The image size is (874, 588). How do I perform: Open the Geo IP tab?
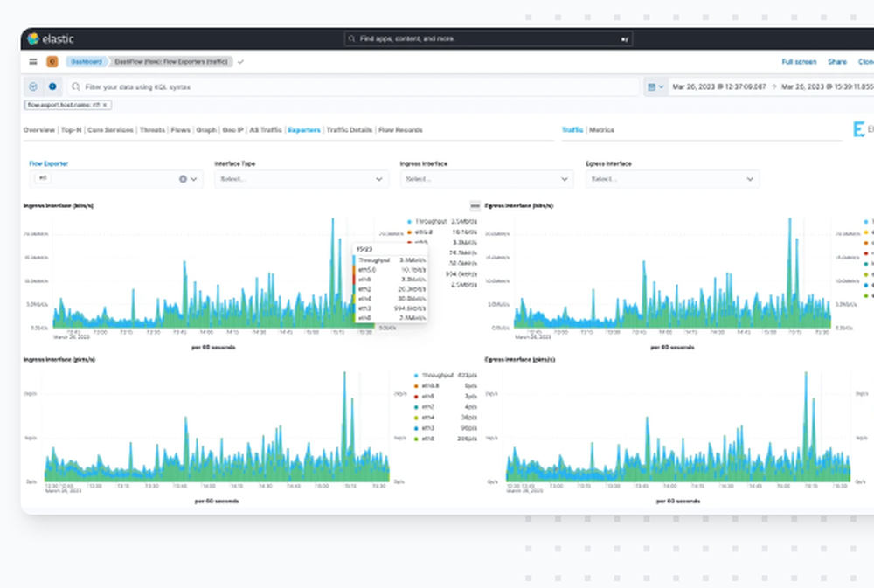(x=233, y=130)
